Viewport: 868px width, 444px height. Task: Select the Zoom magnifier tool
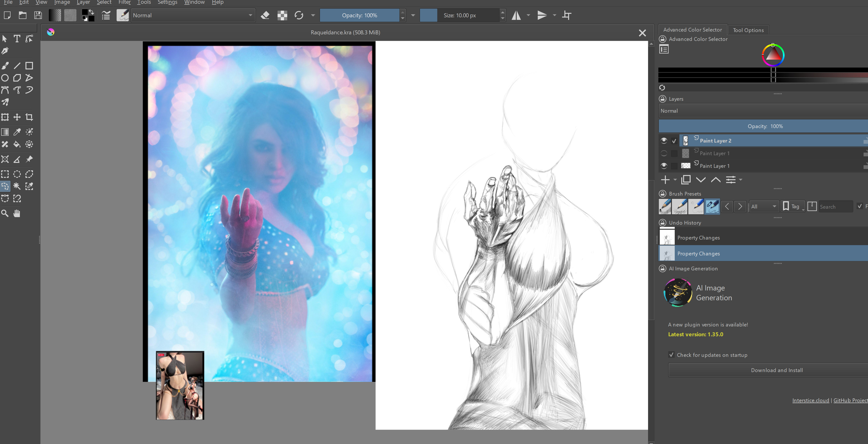(5, 213)
